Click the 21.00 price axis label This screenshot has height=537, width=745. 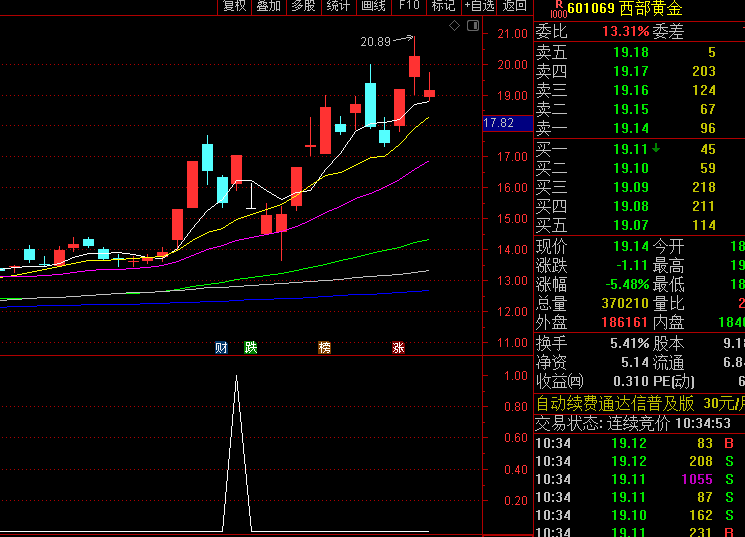pyautogui.click(x=512, y=34)
